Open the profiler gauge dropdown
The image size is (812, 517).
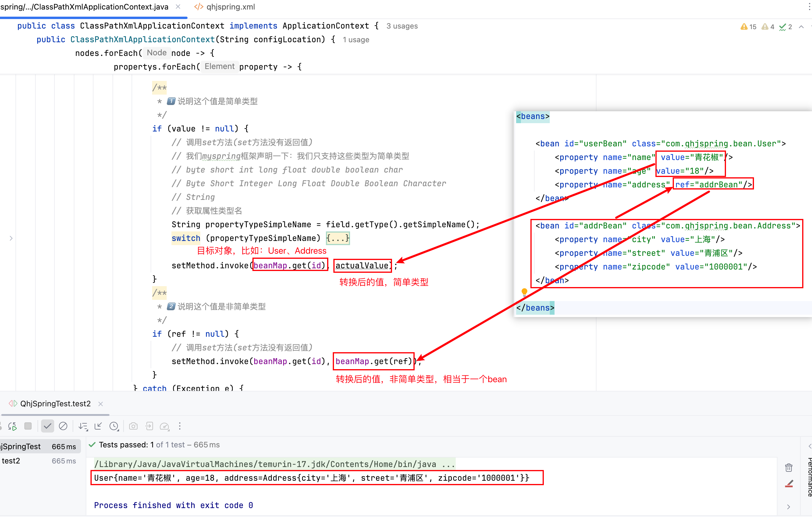coord(165,426)
